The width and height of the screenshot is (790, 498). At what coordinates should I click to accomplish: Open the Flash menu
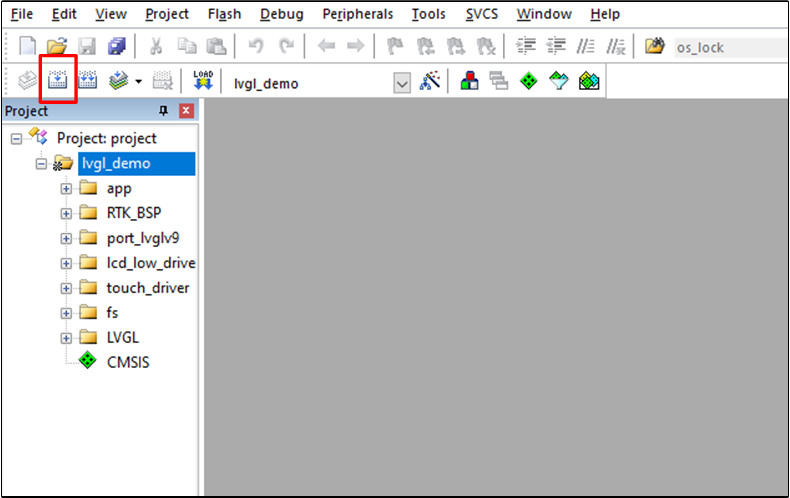[224, 14]
